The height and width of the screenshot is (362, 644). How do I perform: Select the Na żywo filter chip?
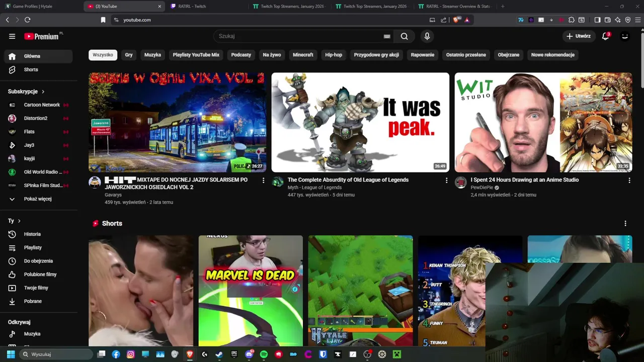pyautogui.click(x=272, y=55)
